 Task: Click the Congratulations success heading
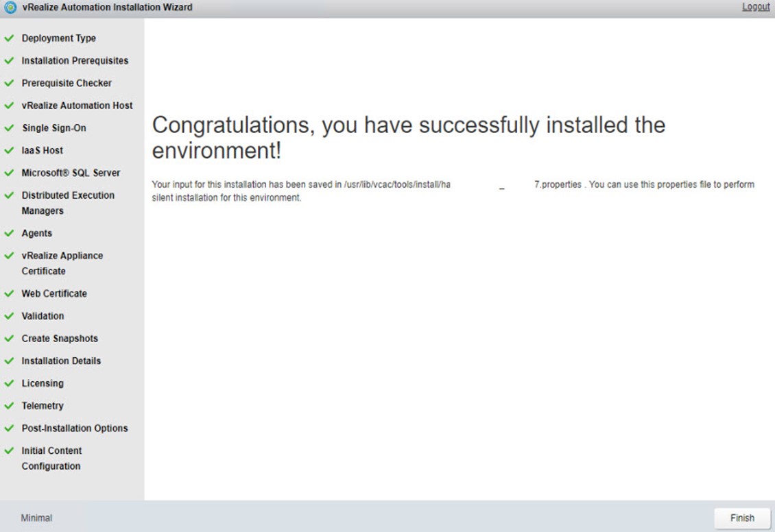(408, 137)
